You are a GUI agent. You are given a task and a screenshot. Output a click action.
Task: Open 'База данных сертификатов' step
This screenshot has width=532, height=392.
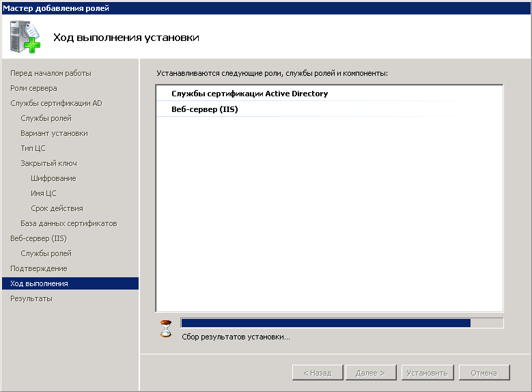68,223
